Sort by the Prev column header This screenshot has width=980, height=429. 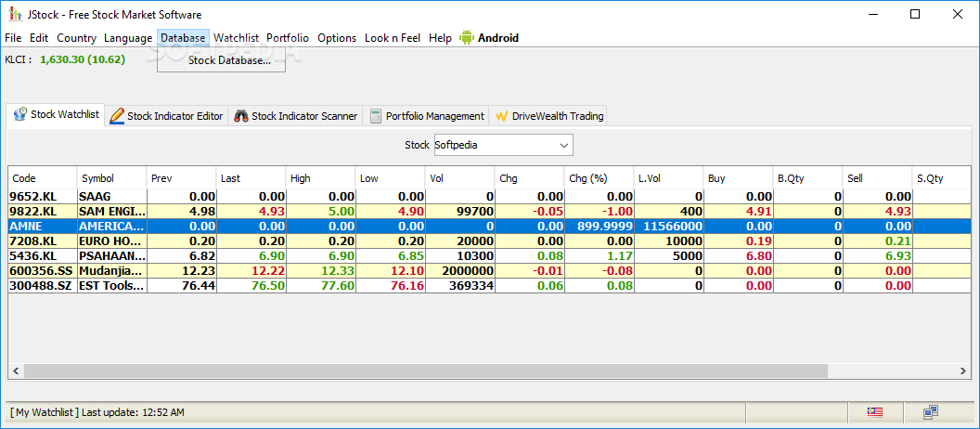[x=181, y=178]
